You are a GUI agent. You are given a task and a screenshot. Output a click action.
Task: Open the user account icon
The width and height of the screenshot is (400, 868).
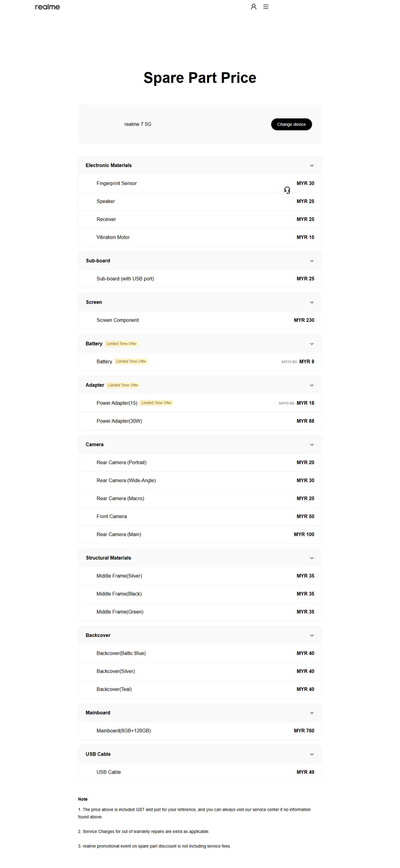click(254, 7)
